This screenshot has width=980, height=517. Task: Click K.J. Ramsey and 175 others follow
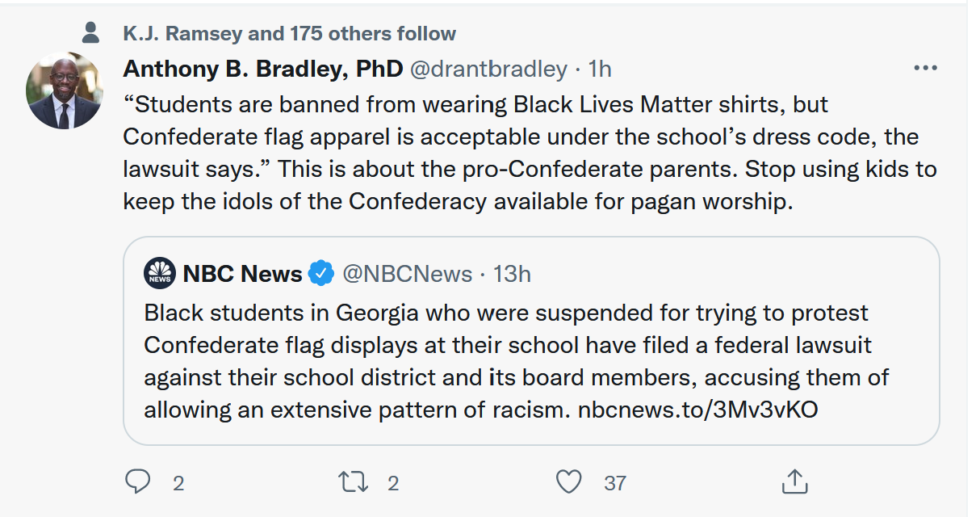(x=289, y=34)
